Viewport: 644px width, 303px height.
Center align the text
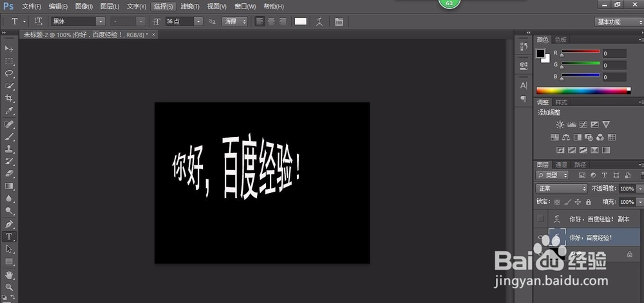[x=271, y=21]
